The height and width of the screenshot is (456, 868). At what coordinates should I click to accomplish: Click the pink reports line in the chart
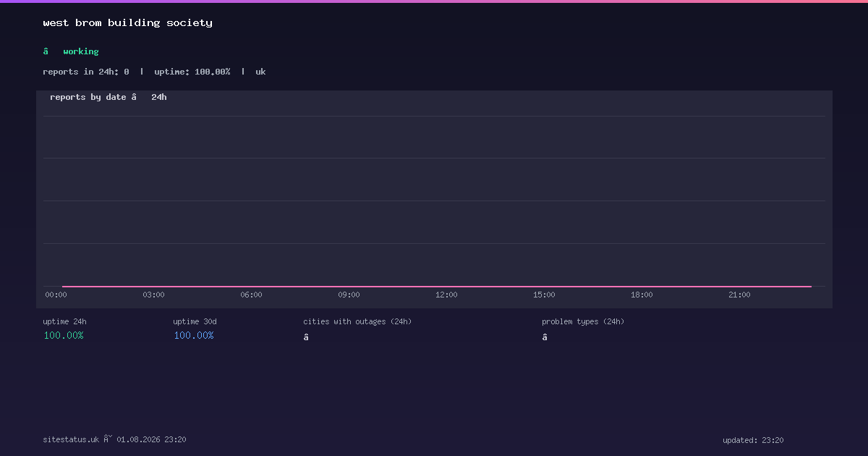(x=437, y=287)
